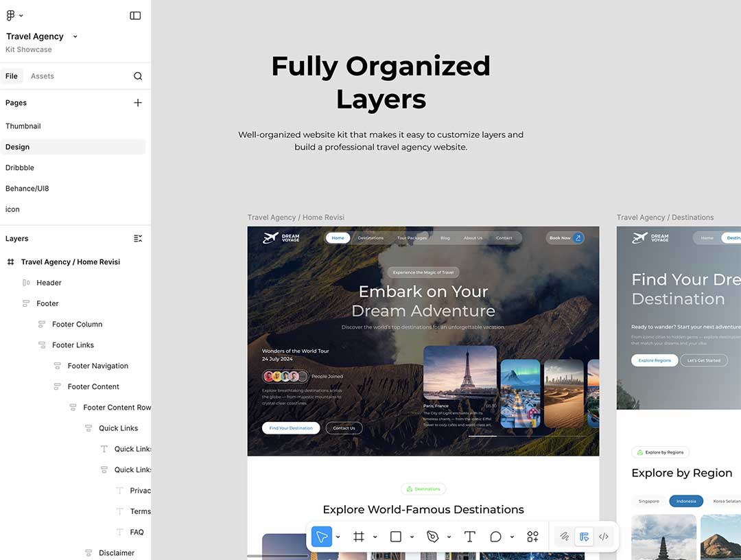Select the Text tool

(x=470, y=537)
